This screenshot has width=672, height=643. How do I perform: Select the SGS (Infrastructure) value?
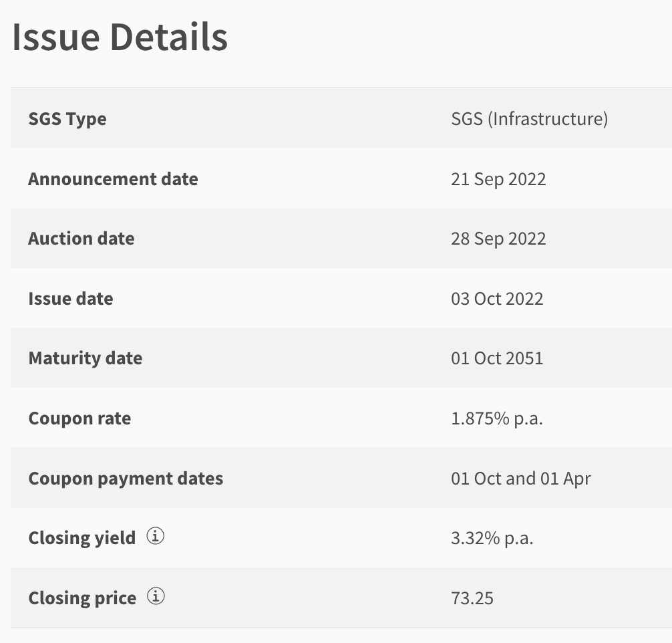tap(529, 119)
